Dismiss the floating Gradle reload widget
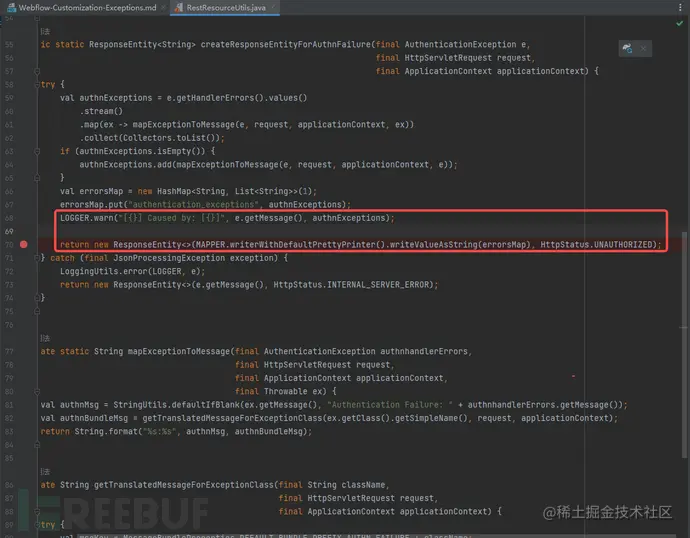This screenshot has height=538, width=690. pos(643,48)
